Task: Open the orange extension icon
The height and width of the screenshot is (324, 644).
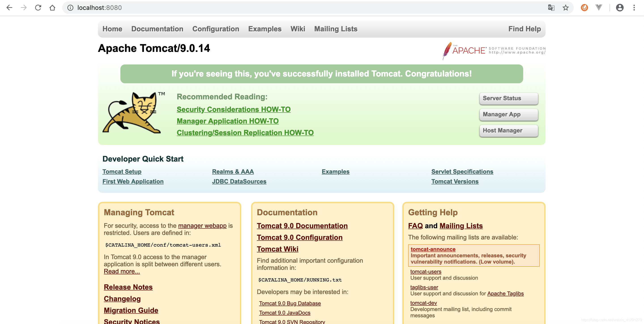Action: click(584, 8)
